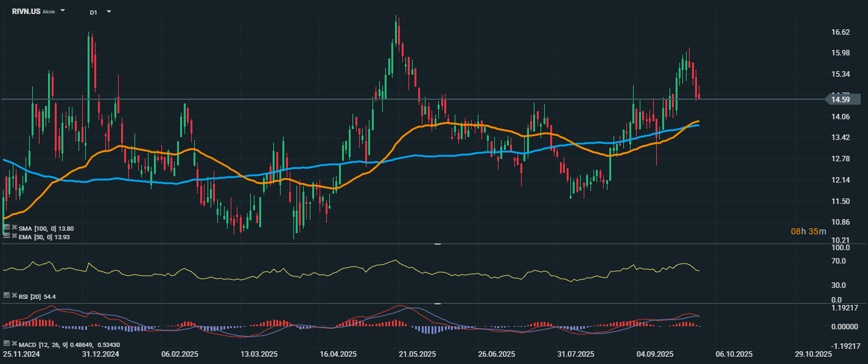The width and height of the screenshot is (868, 364).
Task: Expand the RIVN.US symbol dropdown arrow
Action: pyautogui.click(x=63, y=11)
